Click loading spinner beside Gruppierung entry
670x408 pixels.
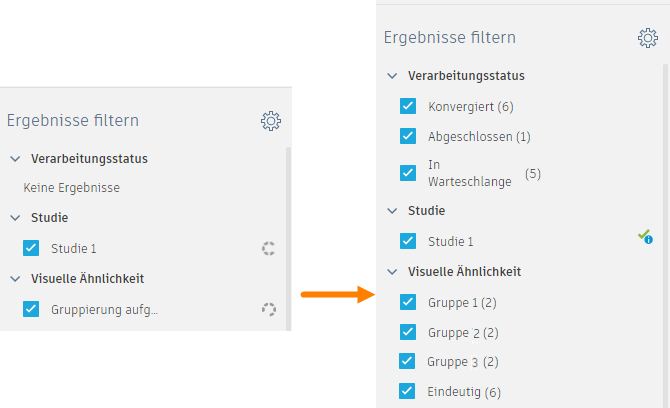(x=268, y=309)
